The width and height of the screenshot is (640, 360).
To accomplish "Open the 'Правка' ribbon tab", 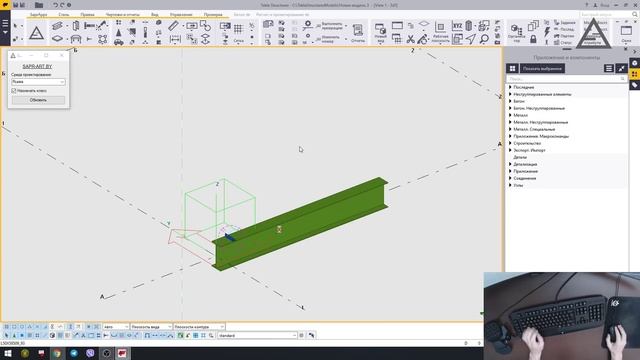I will click(87, 14).
